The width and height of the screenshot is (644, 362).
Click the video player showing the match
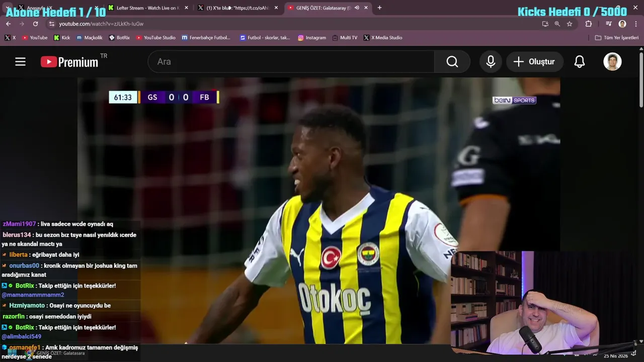[318, 211]
